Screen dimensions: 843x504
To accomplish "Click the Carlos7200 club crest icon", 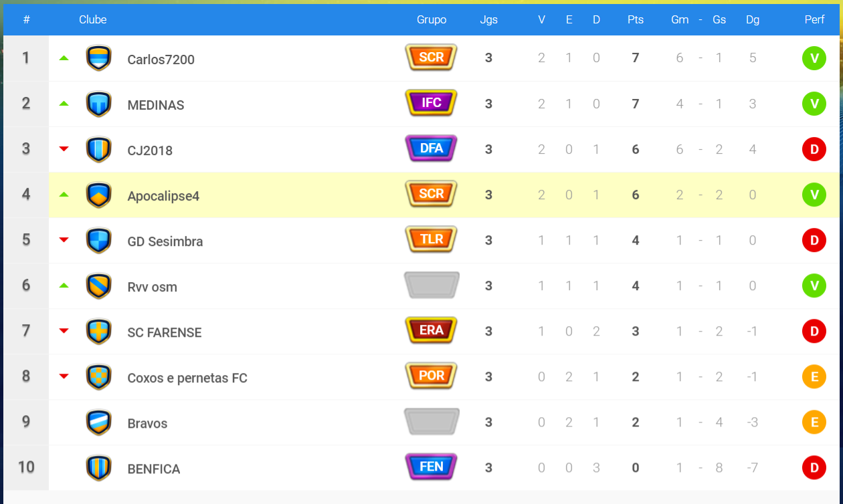I will click(99, 58).
